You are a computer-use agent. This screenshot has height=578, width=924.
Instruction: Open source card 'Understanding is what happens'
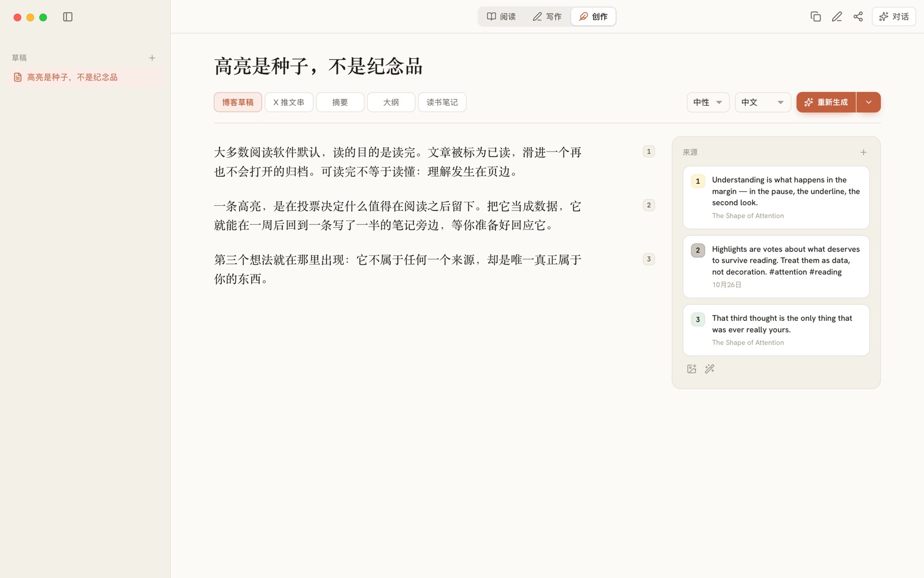(776, 198)
